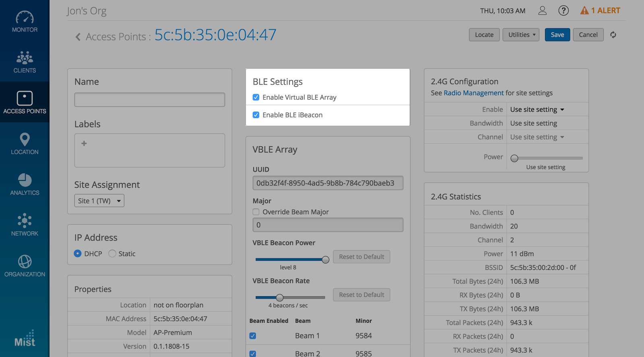Open the Analytics pie chart icon
This screenshot has width=644, height=357.
click(25, 180)
